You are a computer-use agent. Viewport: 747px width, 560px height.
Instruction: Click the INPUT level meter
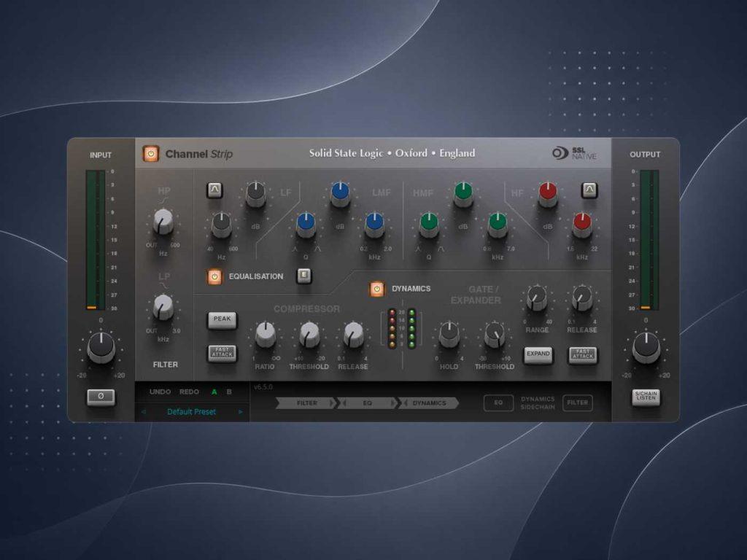click(96, 241)
